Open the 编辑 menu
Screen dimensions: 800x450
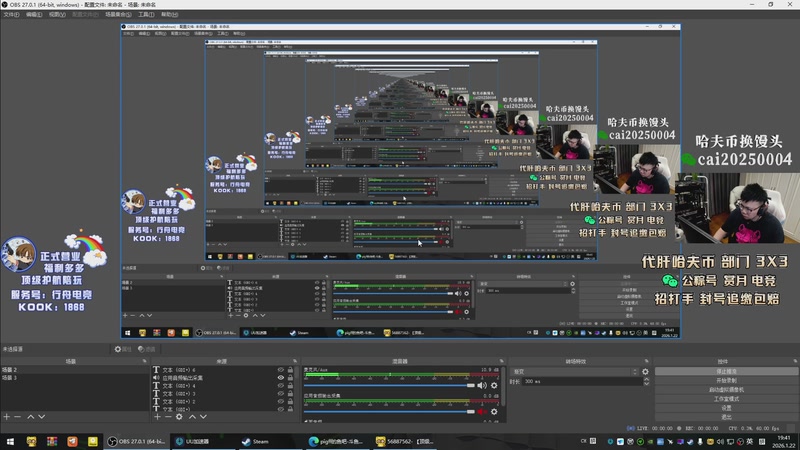point(34,14)
